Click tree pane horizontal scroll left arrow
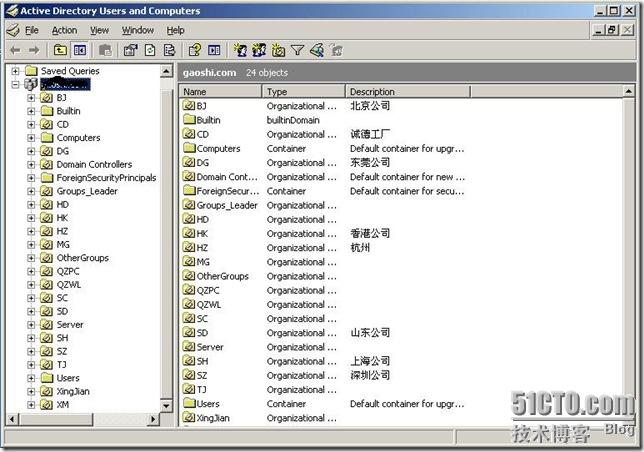This screenshot has width=644, height=452. pos(12,419)
